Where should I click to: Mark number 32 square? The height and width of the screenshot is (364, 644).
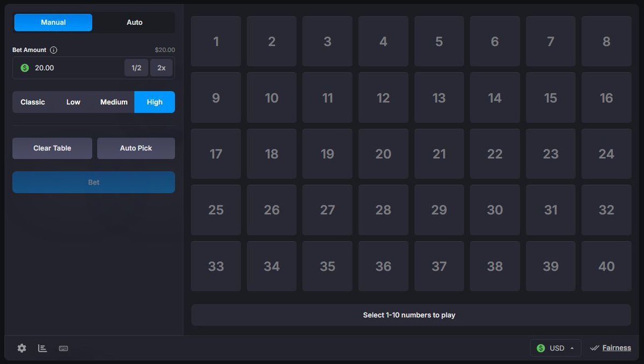point(606,210)
